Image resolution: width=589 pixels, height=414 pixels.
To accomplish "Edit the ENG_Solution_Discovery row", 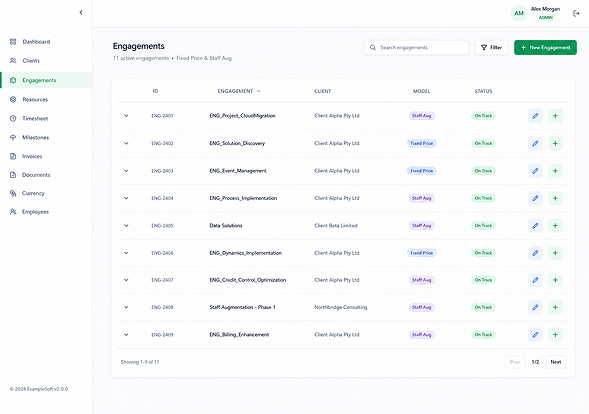I will click(x=535, y=143).
